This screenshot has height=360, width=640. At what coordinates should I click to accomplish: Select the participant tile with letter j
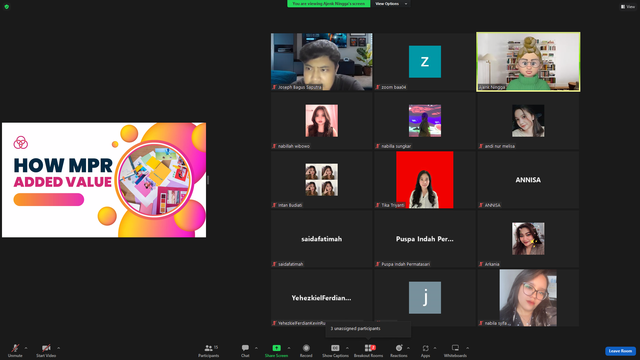tap(425, 298)
